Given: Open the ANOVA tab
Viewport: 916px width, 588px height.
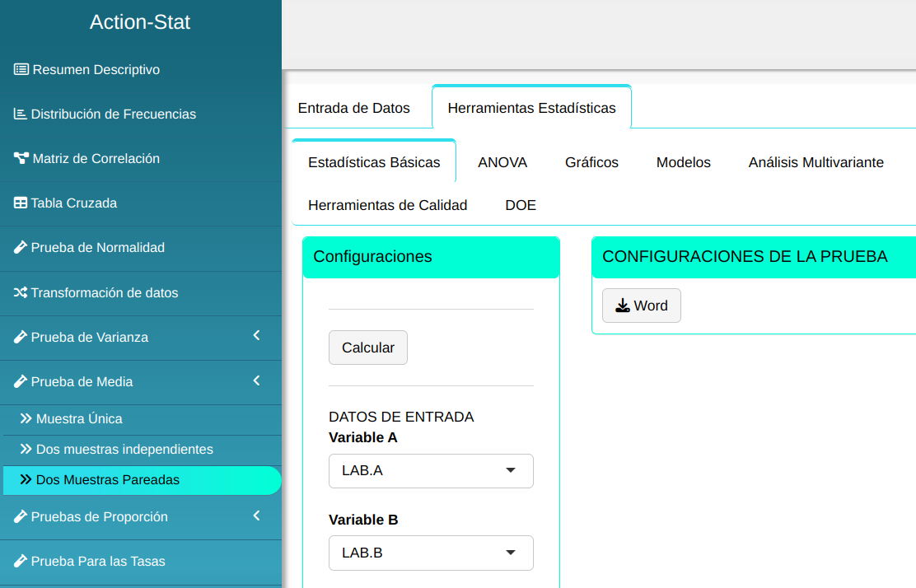Looking at the screenshot, I should click(502, 162).
